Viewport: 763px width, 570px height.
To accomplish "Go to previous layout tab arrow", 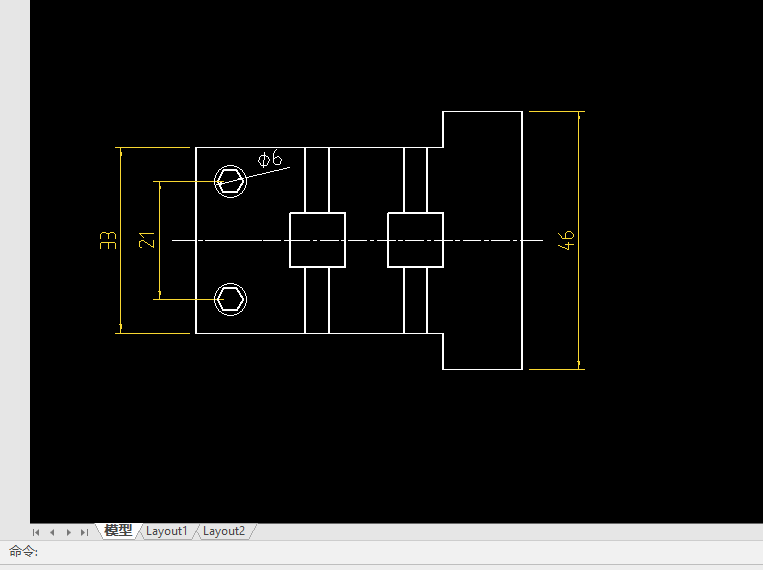I will 52,532.
